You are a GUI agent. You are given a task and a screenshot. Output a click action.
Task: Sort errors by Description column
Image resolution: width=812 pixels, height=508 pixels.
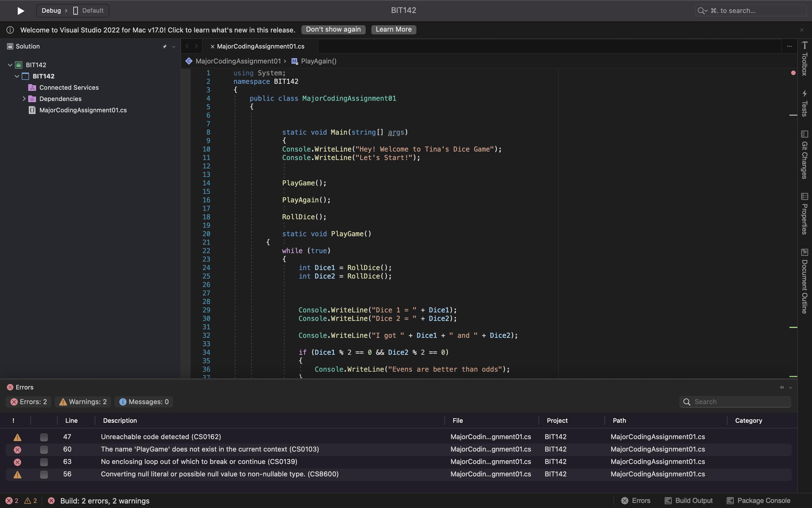pos(120,421)
